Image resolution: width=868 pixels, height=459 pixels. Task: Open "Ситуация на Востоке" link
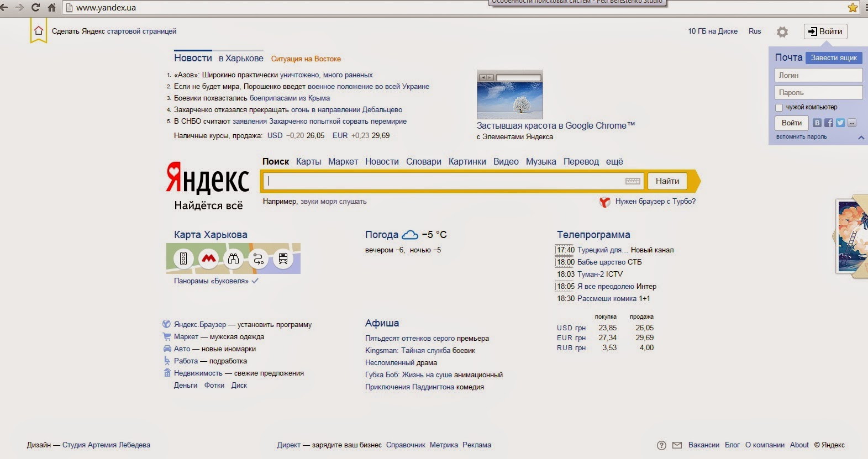306,59
